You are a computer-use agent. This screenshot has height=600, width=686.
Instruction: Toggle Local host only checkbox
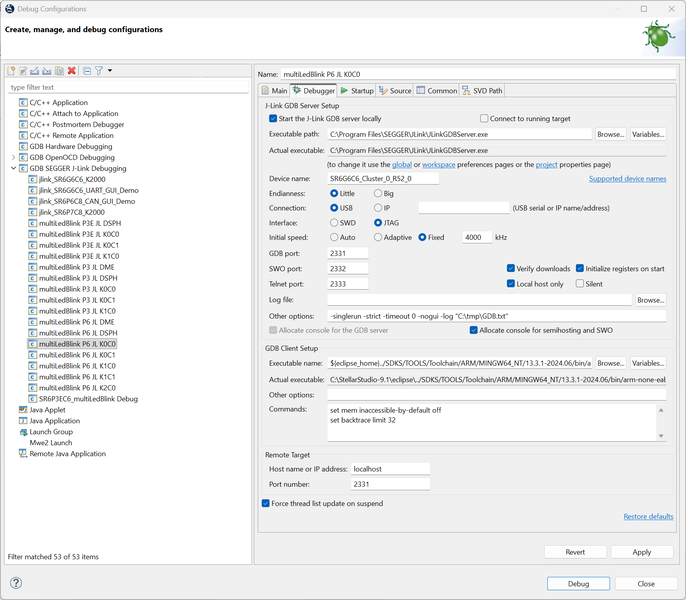coord(511,284)
